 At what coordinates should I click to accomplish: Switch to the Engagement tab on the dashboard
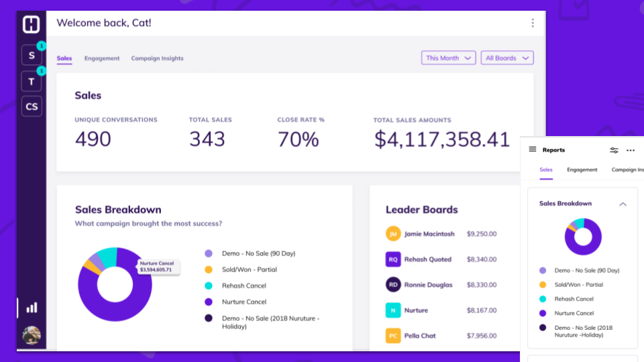coord(102,58)
